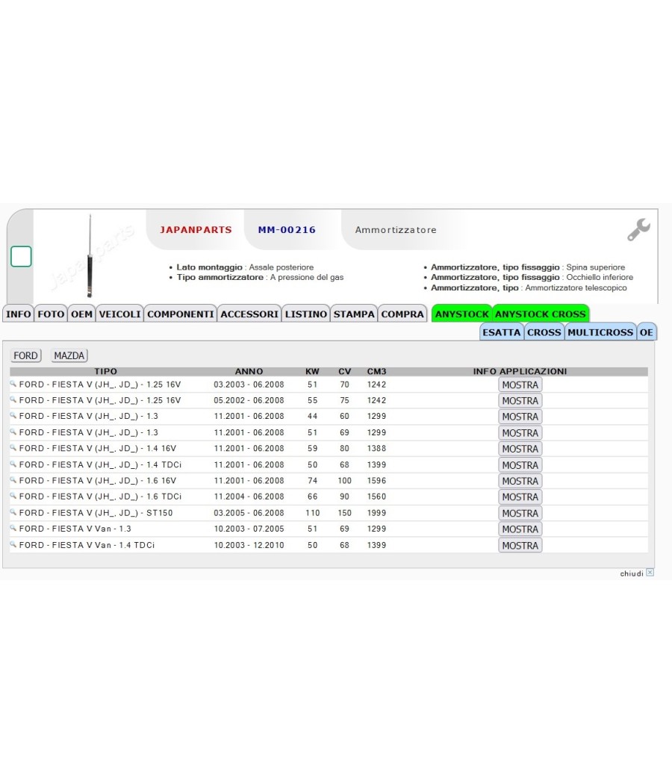The image size is (672, 784).
Task: Click the 1999 CM3 value
Action: coord(376,513)
